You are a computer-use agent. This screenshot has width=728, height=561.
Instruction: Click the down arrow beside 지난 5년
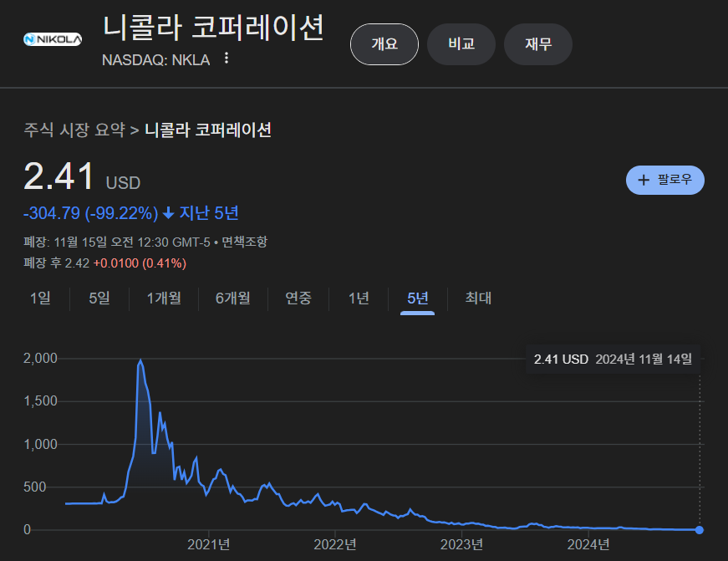pyautogui.click(x=168, y=214)
